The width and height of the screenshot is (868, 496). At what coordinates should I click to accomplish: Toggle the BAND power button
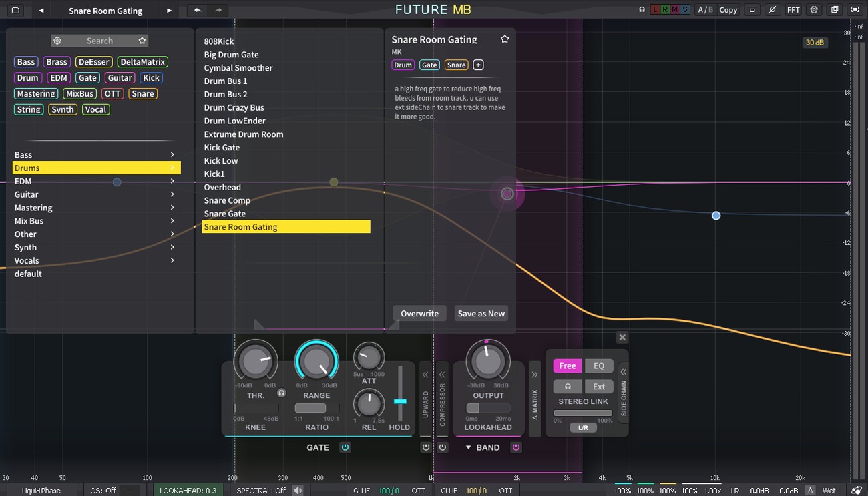pyautogui.click(x=515, y=447)
